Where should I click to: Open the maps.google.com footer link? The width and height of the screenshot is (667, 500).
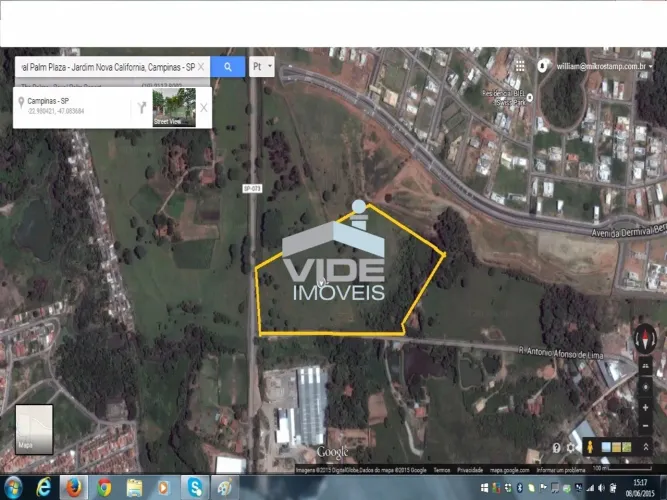(x=509, y=470)
